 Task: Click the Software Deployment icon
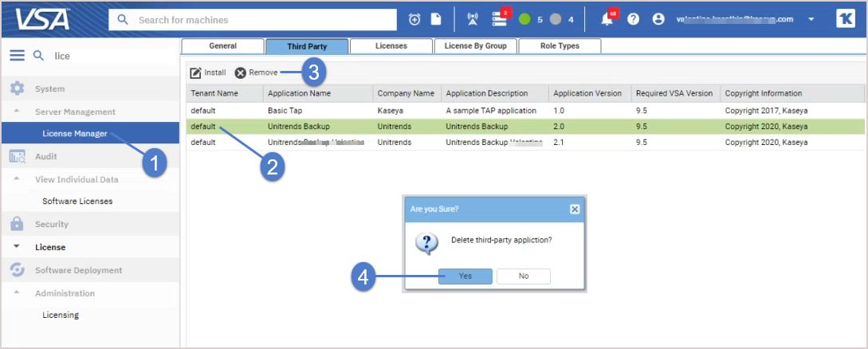pyautogui.click(x=18, y=270)
